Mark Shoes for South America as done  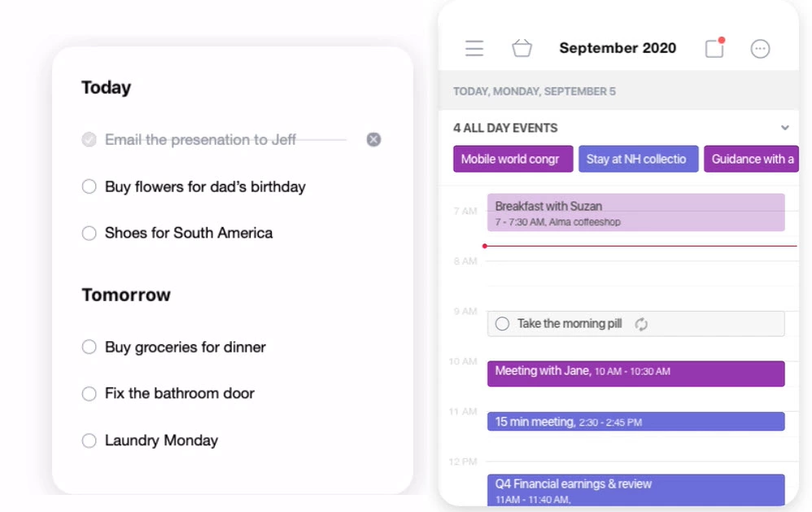89,233
